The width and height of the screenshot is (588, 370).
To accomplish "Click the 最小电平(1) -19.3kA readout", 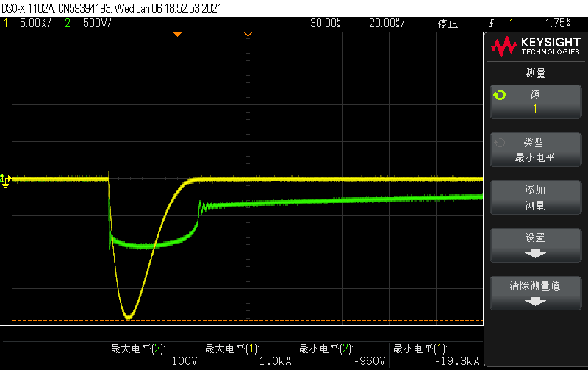I will tap(437, 355).
